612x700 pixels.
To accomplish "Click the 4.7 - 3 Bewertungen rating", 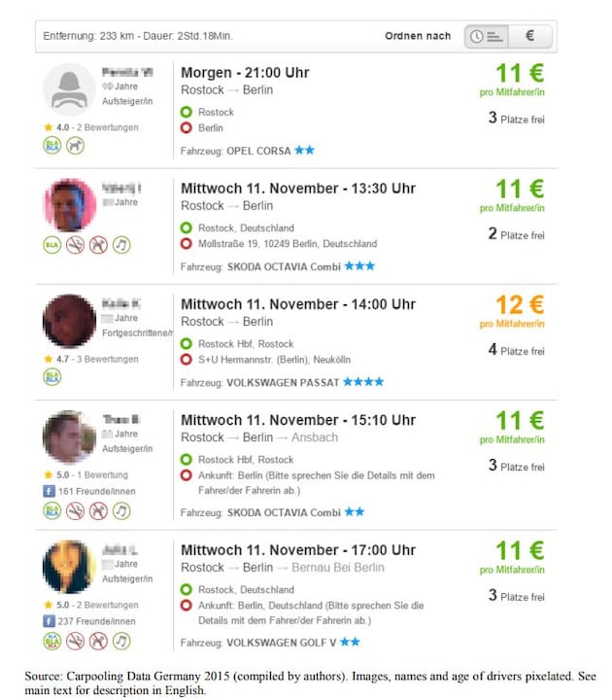I will click(x=91, y=359).
